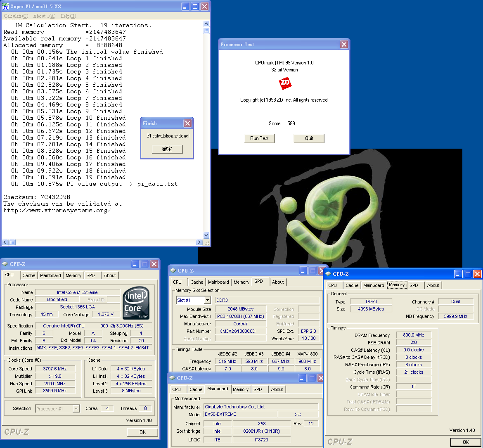
Task: Switch to the Cache tab beside selected CPU tab
Action: click(29, 275)
